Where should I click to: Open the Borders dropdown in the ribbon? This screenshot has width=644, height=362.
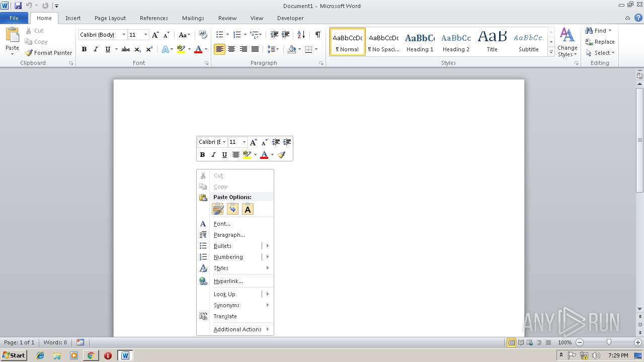point(316,49)
